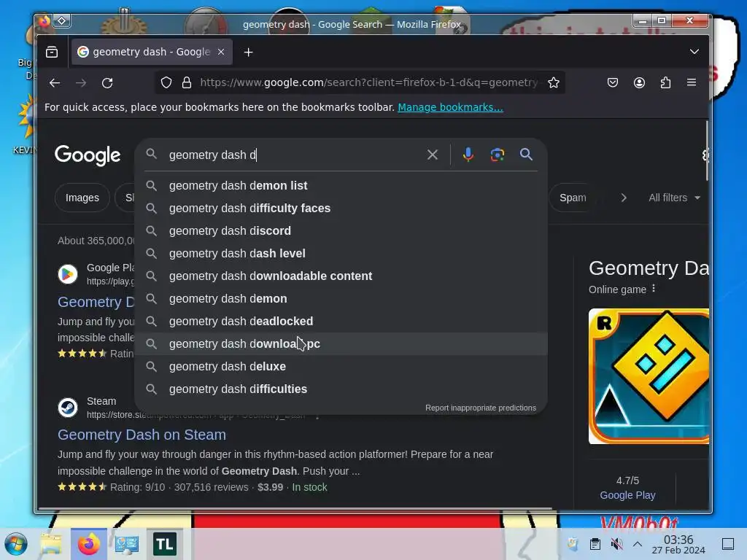Open a new tab with plus button
This screenshot has width=747, height=560.
[x=248, y=52]
